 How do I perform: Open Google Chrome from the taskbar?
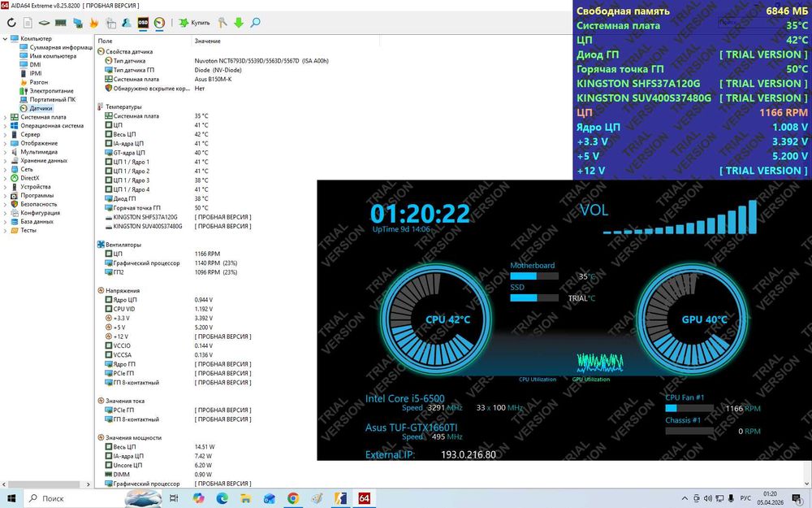pyautogui.click(x=292, y=499)
